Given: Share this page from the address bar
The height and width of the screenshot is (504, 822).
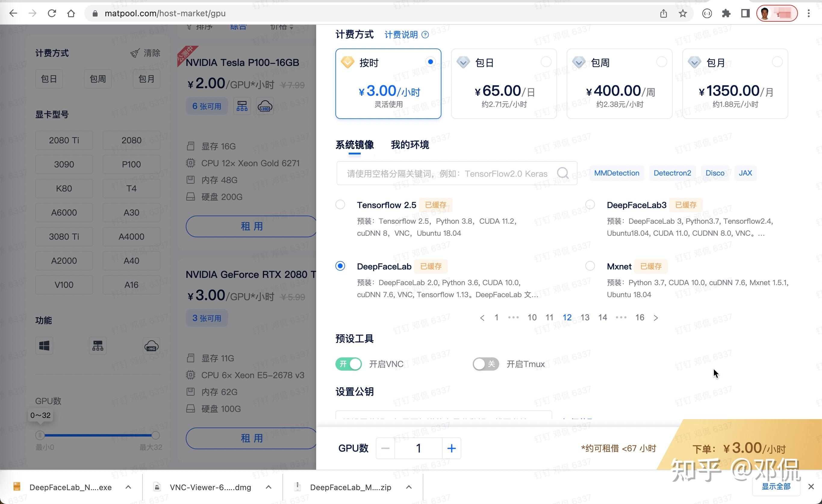Looking at the screenshot, I should tap(664, 13).
